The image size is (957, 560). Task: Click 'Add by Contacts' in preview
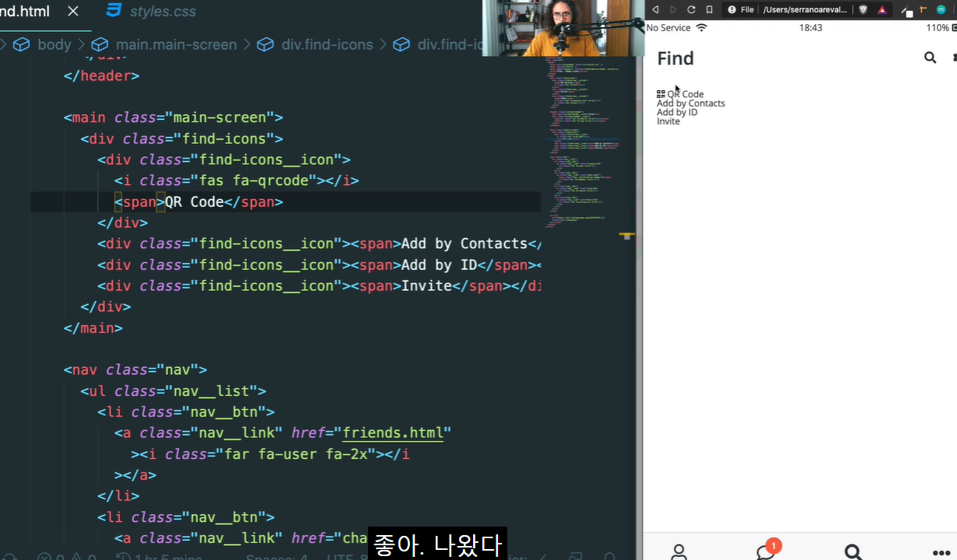pyautogui.click(x=691, y=103)
